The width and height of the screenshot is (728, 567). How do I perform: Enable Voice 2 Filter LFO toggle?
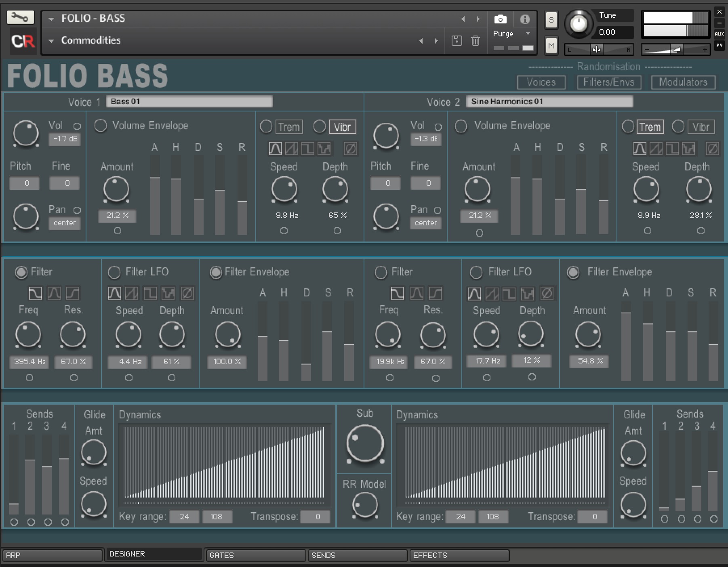point(476,272)
